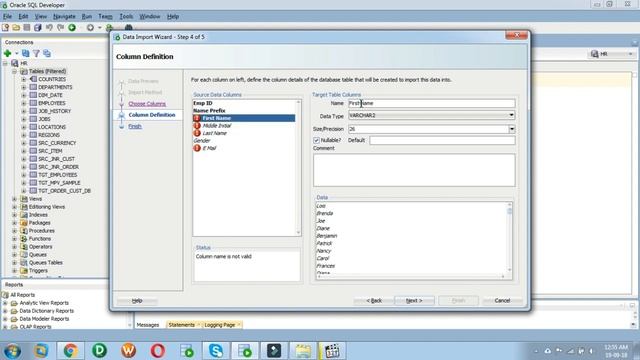
Task: Expand the Data Dictionary Reports node
Action: click(5, 311)
